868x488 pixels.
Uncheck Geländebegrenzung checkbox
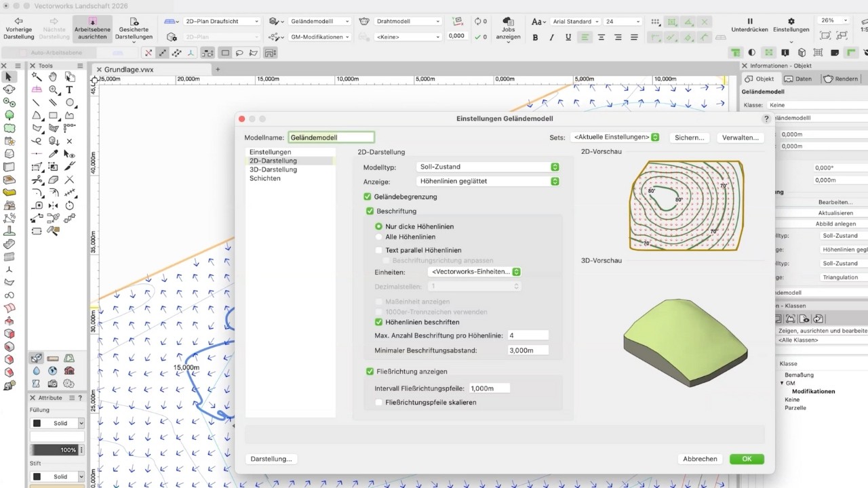pos(368,197)
